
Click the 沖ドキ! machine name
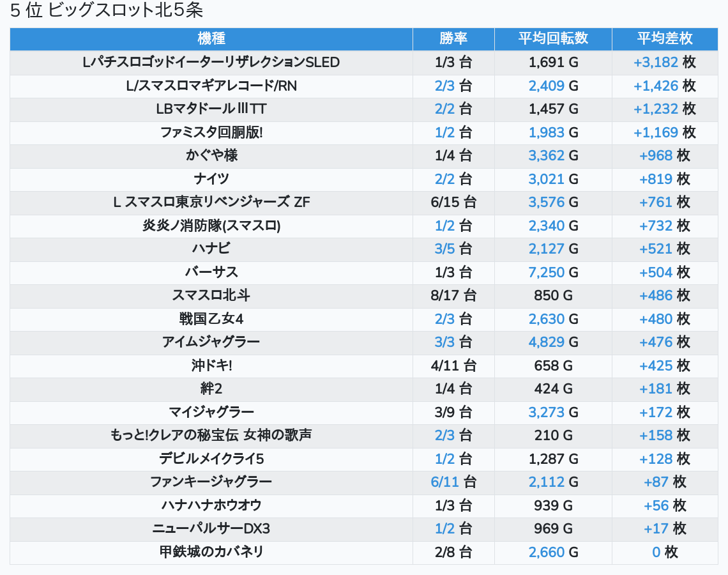coord(211,365)
